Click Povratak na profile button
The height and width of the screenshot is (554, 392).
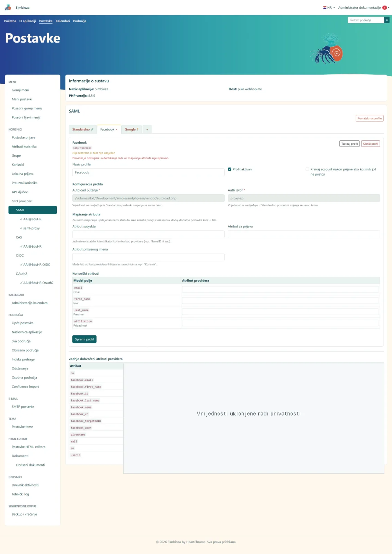click(x=369, y=118)
